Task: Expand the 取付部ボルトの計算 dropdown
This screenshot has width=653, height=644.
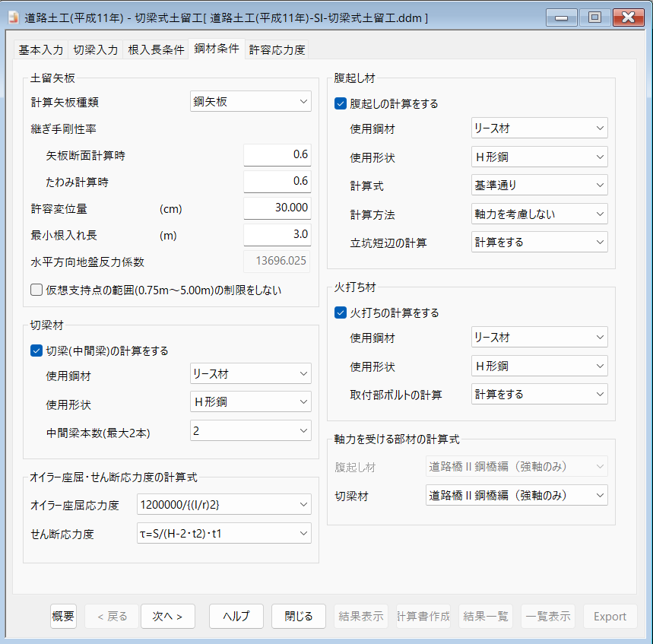Action: pyautogui.click(x=539, y=395)
